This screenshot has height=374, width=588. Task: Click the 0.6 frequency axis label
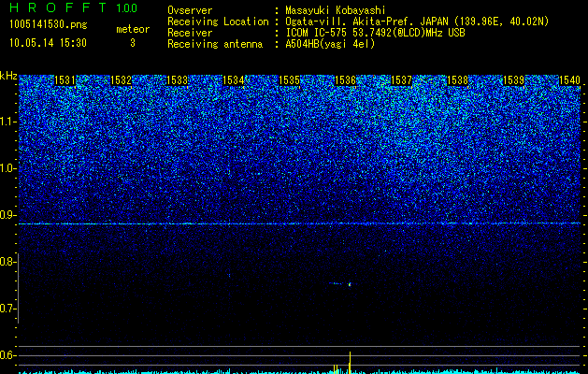[7, 355]
